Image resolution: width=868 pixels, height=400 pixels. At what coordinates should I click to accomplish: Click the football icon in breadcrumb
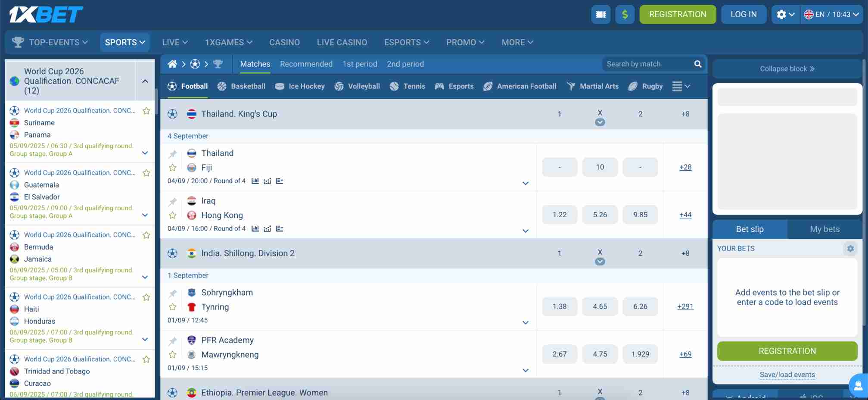tap(195, 64)
